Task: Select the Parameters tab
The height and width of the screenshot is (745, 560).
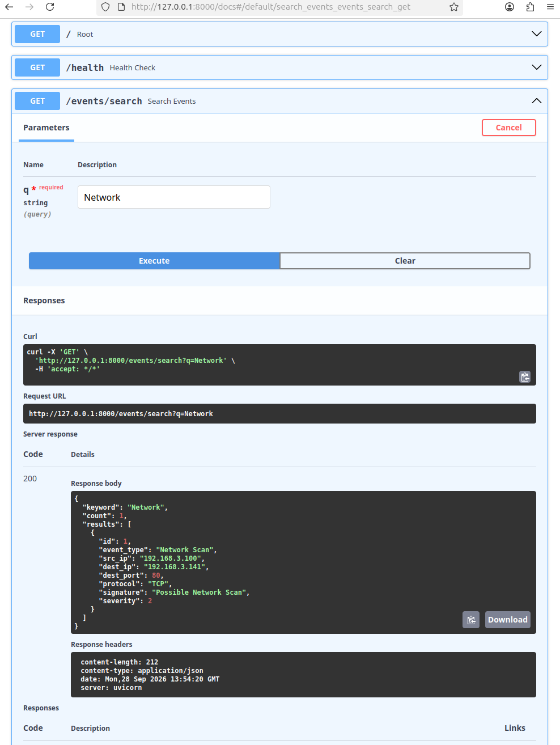Action: coord(46,128)
